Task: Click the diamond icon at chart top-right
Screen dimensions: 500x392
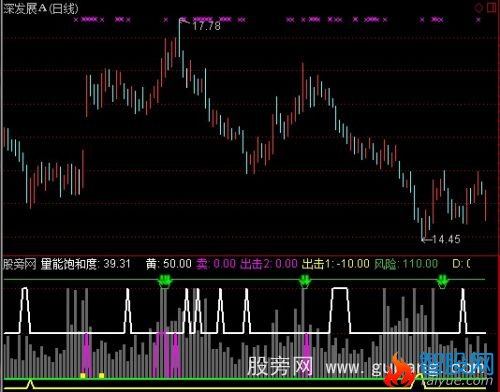Action: [x=479, y=8]
